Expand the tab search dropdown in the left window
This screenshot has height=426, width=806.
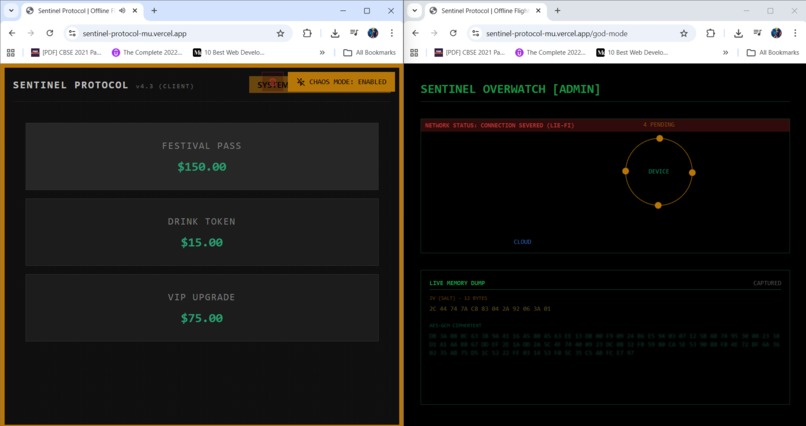[10, 10]
